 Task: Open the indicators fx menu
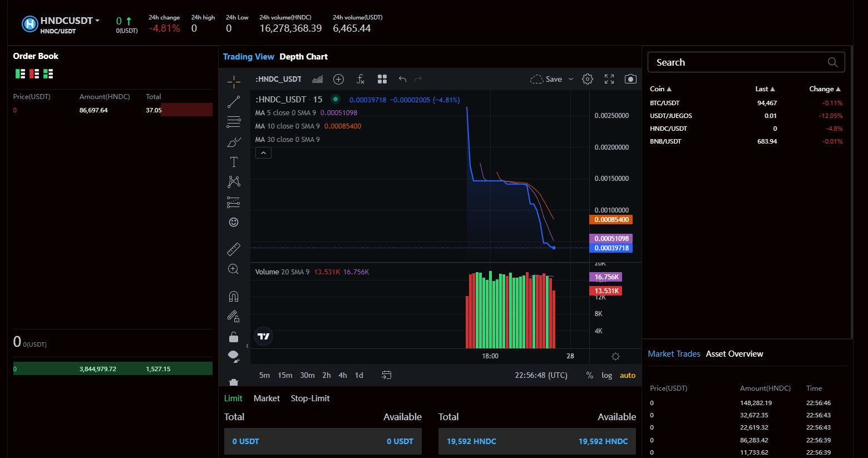pyautogui.click(x=361, y=79)
